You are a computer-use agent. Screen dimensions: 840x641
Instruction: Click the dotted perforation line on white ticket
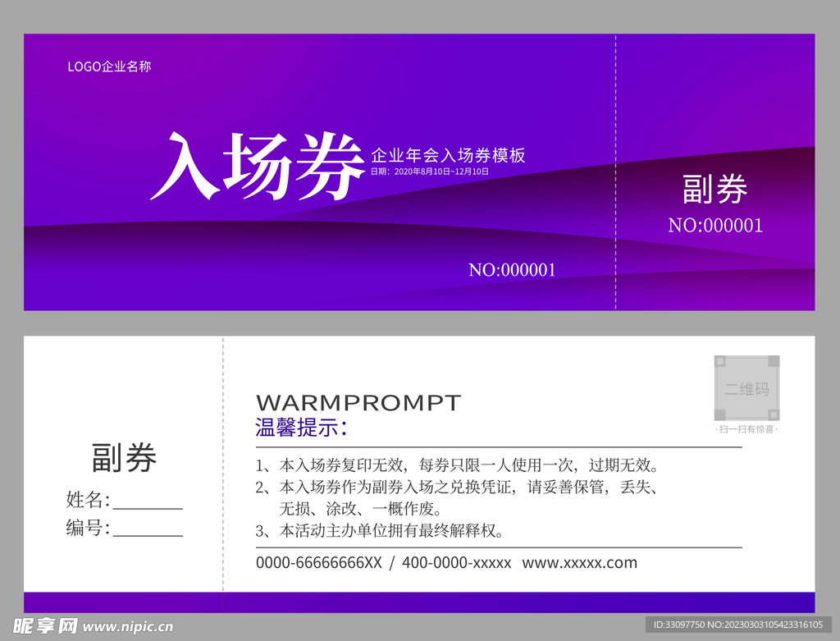pos(221,468)
